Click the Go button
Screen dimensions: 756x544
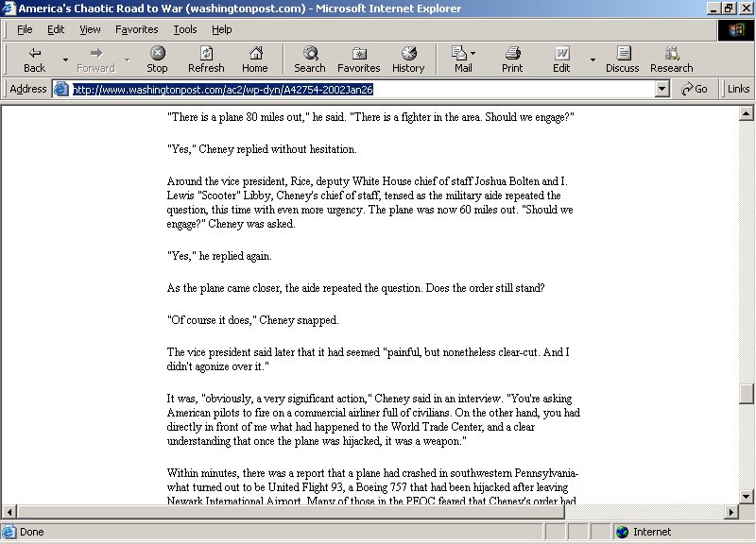[x=695, y=89]
